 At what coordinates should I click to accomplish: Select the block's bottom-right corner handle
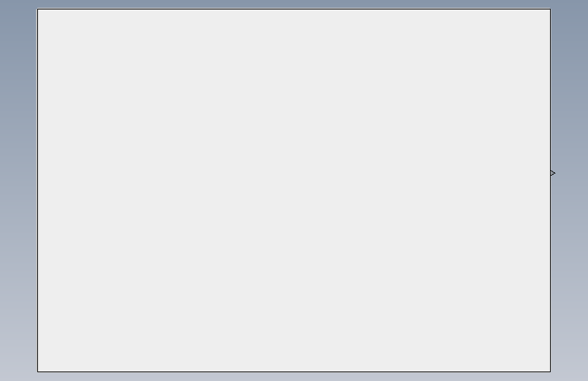[x=551, y=372]
